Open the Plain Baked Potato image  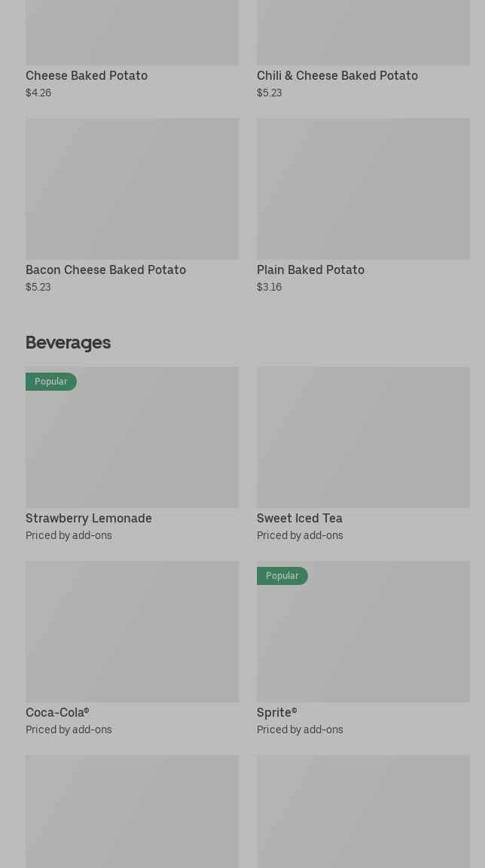coord(363,189)
